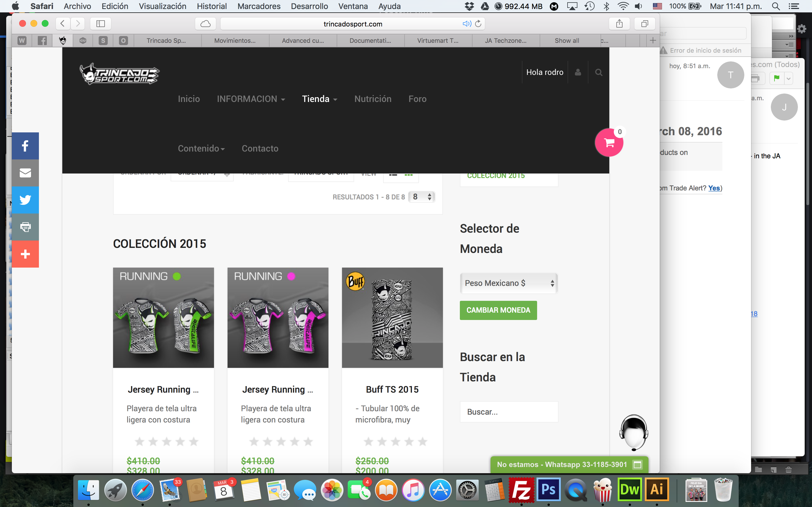Image resolution: width=812 pixels, height=507 pixels.
Task: Open the Historial menu in menu bar
Action: pyautogui.click(x=211, y=6)
